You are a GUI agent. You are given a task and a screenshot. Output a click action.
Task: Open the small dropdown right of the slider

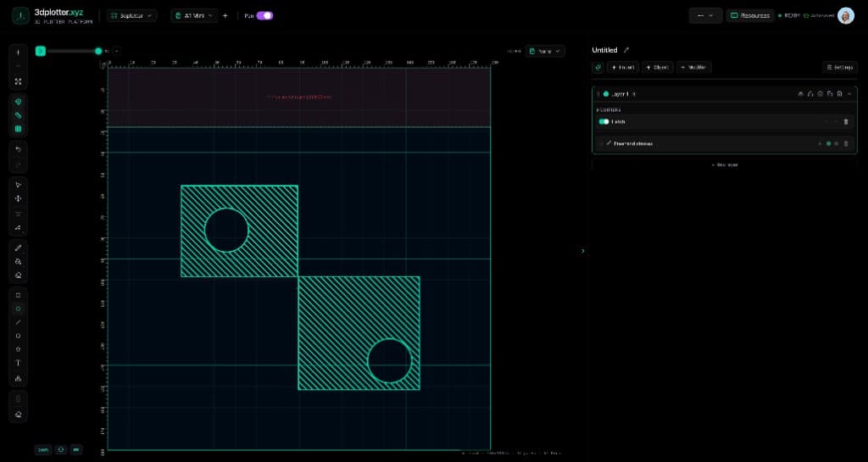[117, 51]
